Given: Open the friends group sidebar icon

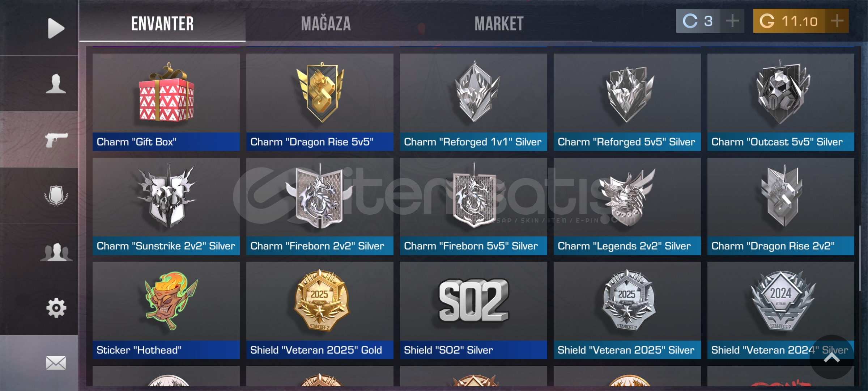Looking at the screenshot, I should click(56, 252).
